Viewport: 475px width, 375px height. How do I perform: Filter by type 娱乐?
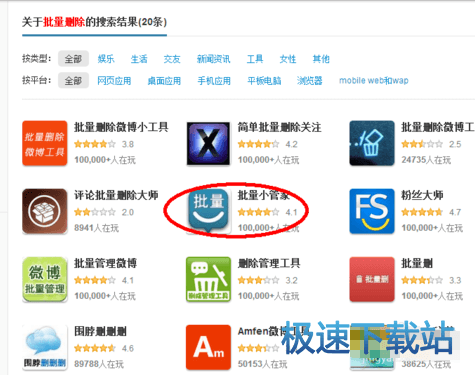coord(106,59)
